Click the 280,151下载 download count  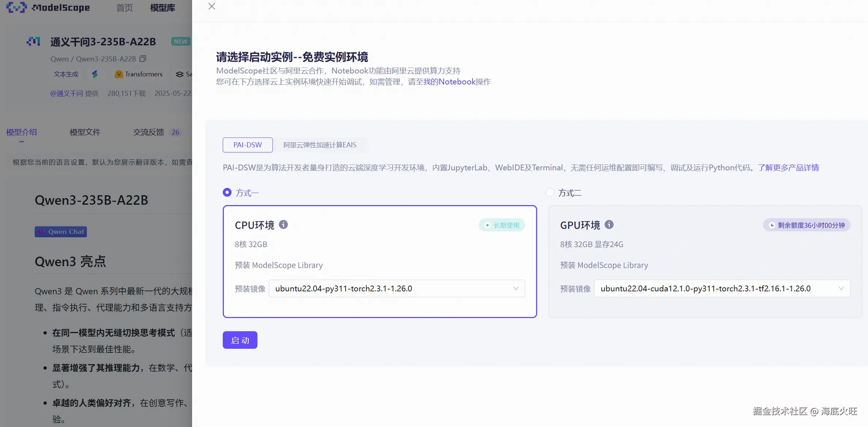click(127, 93)
